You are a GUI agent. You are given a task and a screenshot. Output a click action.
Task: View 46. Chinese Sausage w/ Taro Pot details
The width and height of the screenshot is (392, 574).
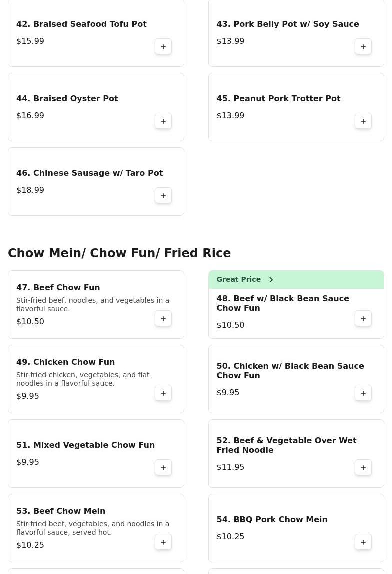(90, 173)
